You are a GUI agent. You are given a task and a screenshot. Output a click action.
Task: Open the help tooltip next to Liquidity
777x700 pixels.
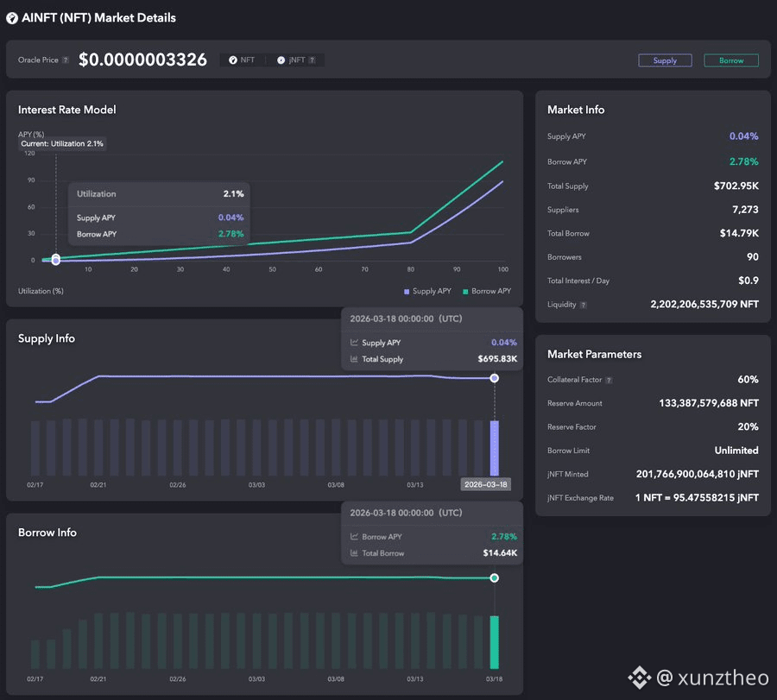tap(583, 305)
